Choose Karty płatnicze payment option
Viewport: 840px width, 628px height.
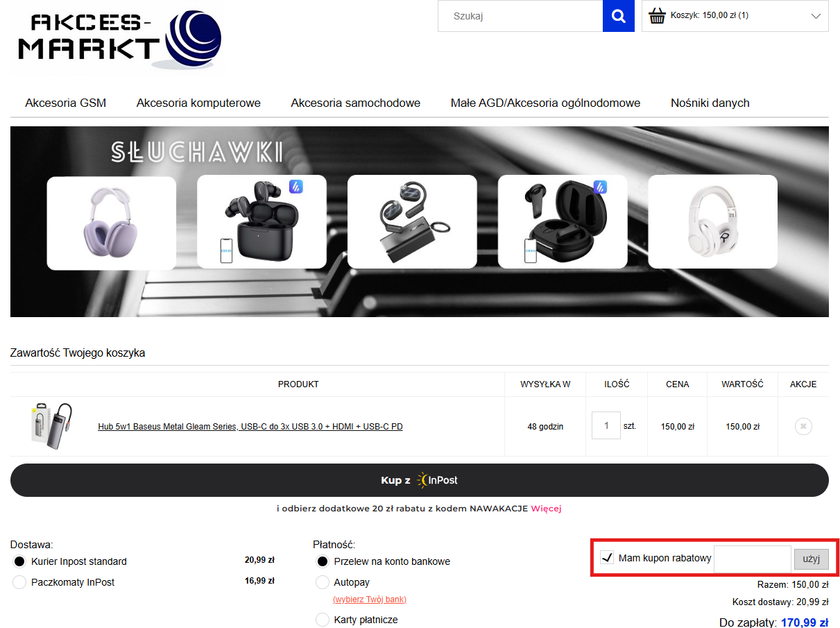click(x=323, y=620)
